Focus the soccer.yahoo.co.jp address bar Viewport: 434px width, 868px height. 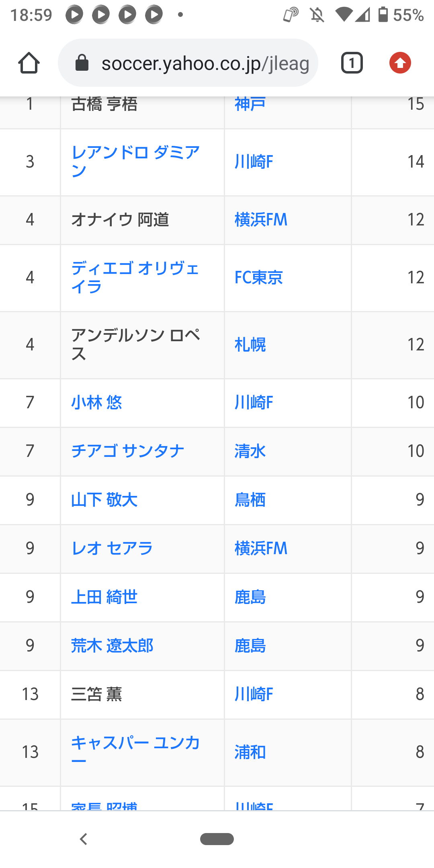[x=205, y=63]
